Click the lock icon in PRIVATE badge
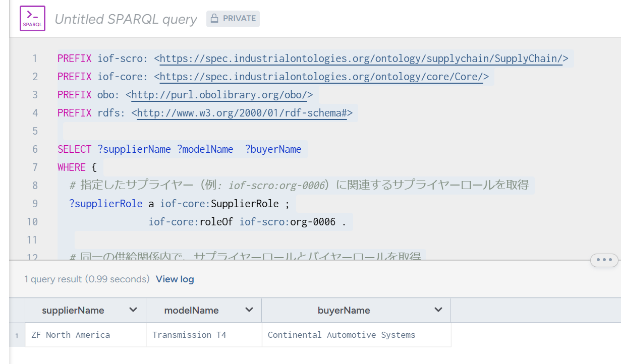The image size is (621, 364). 214,19
